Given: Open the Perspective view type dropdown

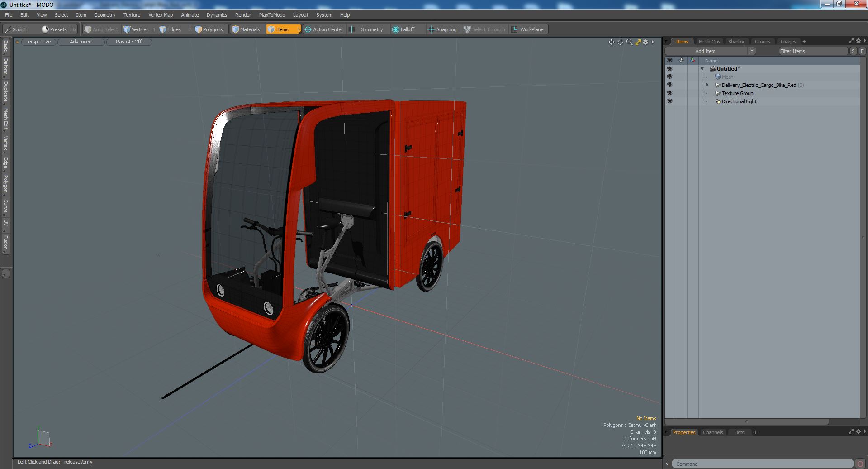Looking at the screenshot, I should pyautogui.click(x=38, y=42).
